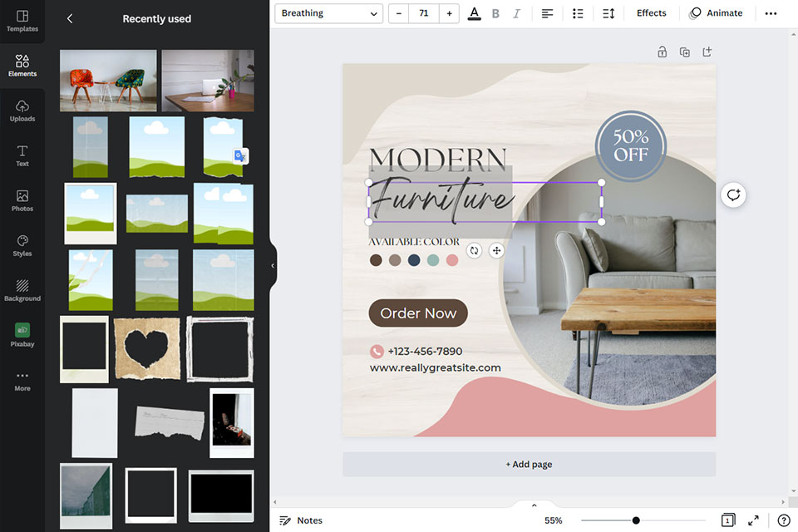The image size is (798, 532).
Task: Click the 55% zoom level value
Action: click(x=554, y=520)
